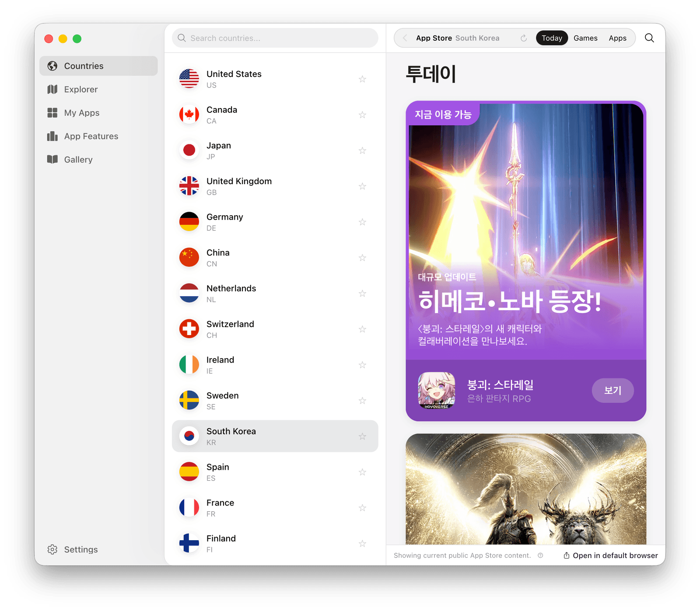Viewport: 700px width, 611px height.
Task: Click the Netherlands flag icon
Action: [x=189, y=293]
